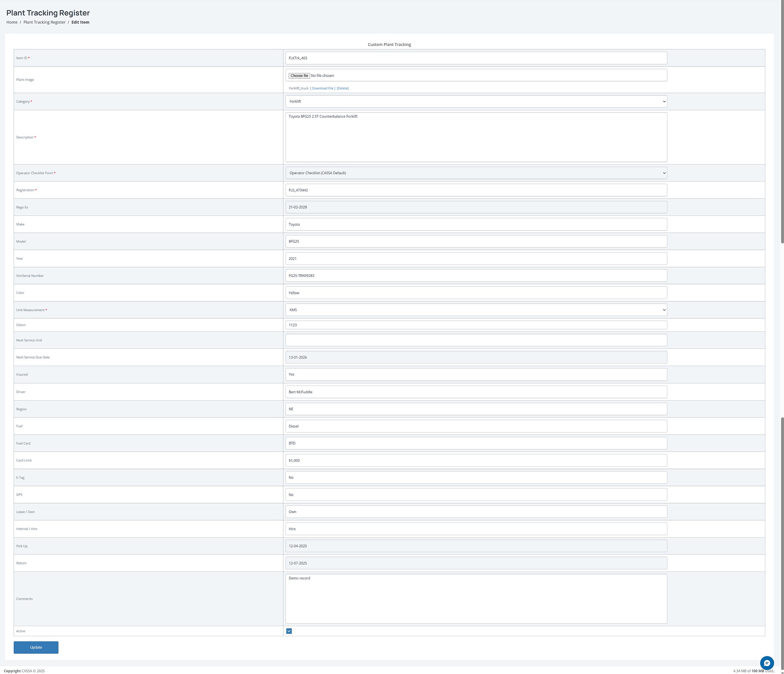Expand the Category dropdown
This screenshot has height=674, width=784.
click(x=476, y=101)
